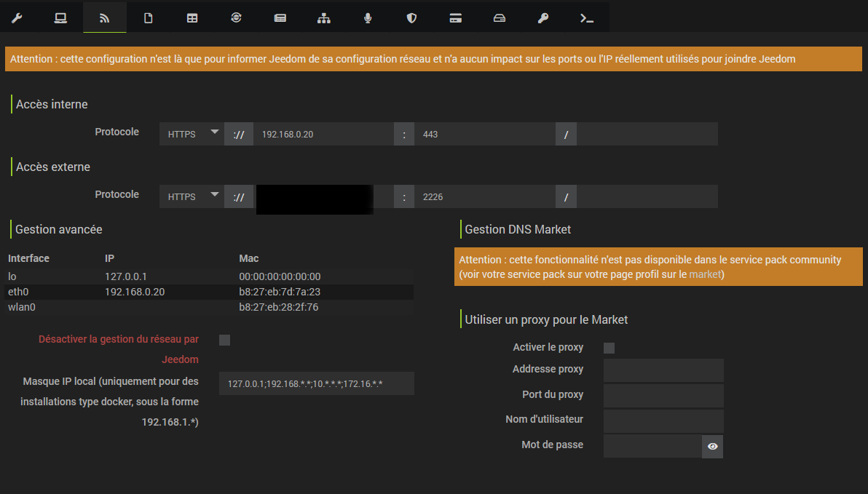Click the '://' separator button
Screen dimensions: 868x494
(x=239, y=134)
